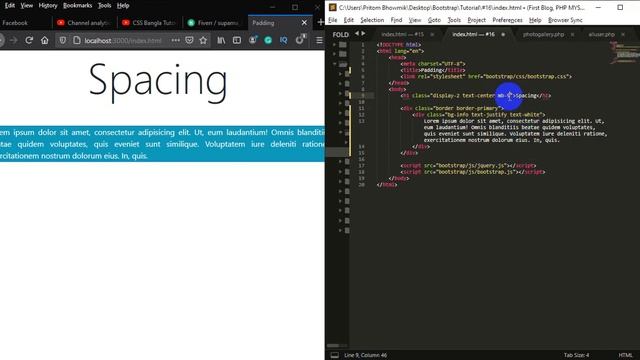Open Sublime Text File menu

click(x=333, y=20)
